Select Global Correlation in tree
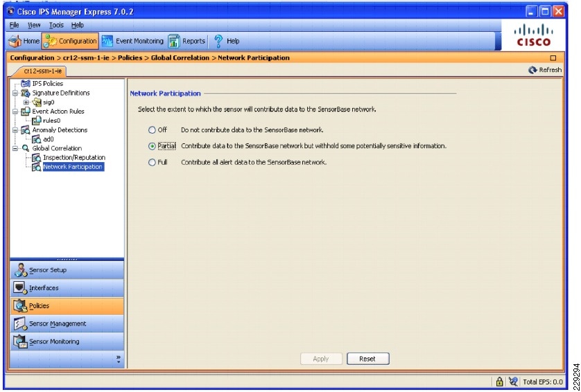 [57, 148]
